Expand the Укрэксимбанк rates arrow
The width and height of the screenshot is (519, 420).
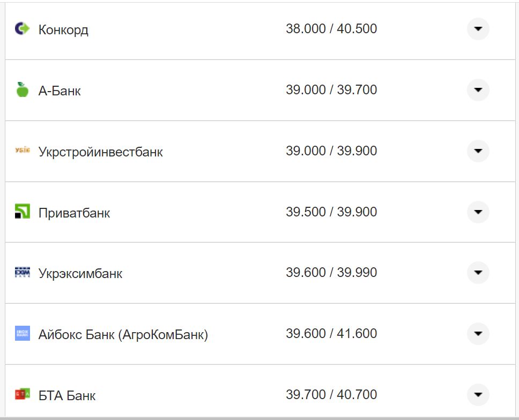pyautogui.click(x=478, y=273)
